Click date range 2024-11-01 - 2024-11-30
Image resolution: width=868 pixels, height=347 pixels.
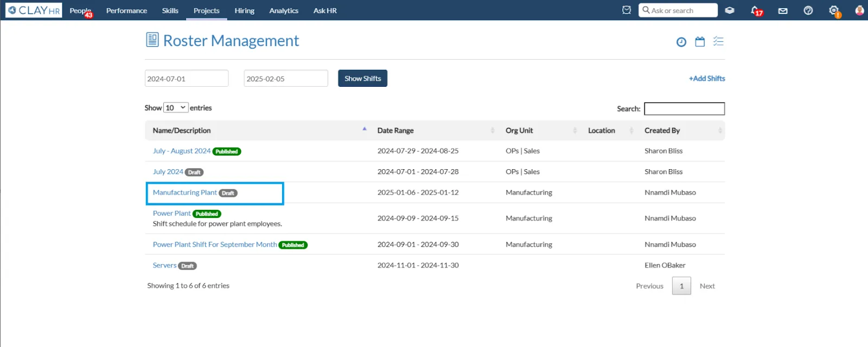click(418, 265)
